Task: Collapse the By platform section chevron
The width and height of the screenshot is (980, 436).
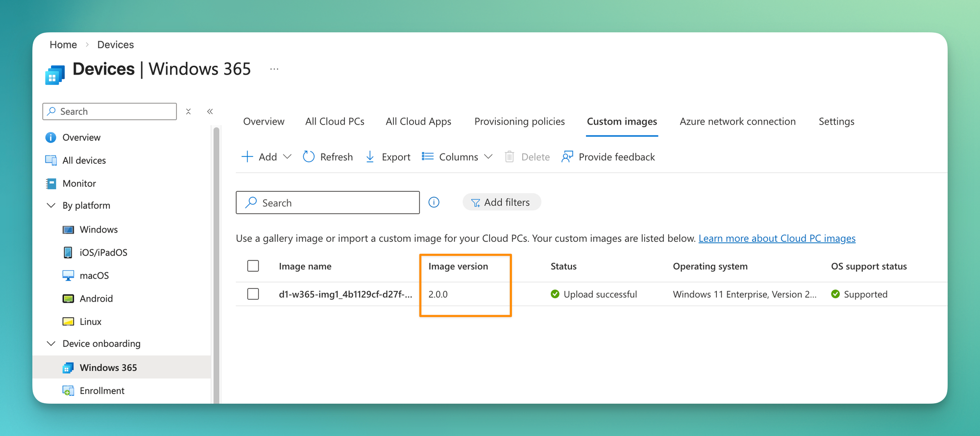Action: [x=51, y=205]
